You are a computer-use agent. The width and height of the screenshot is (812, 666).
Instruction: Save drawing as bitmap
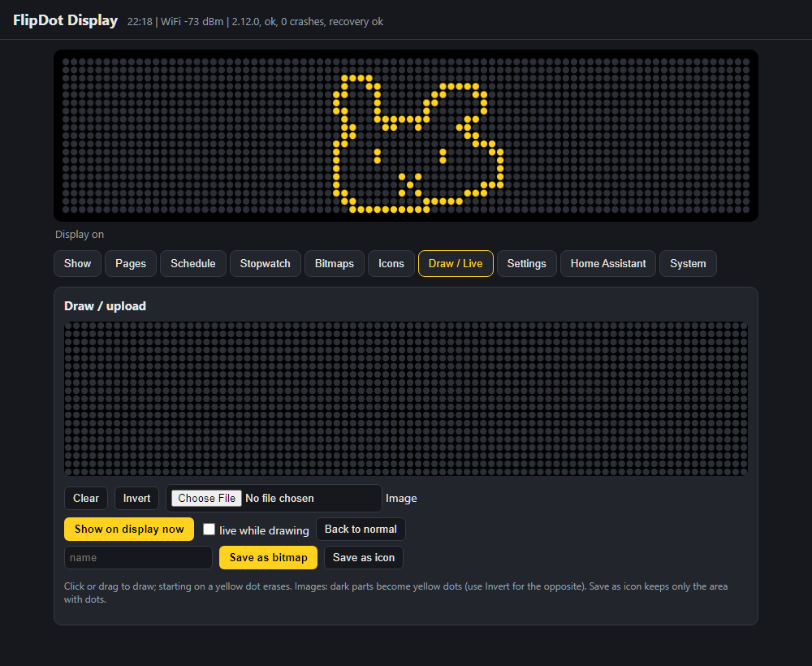pos(268,558)
